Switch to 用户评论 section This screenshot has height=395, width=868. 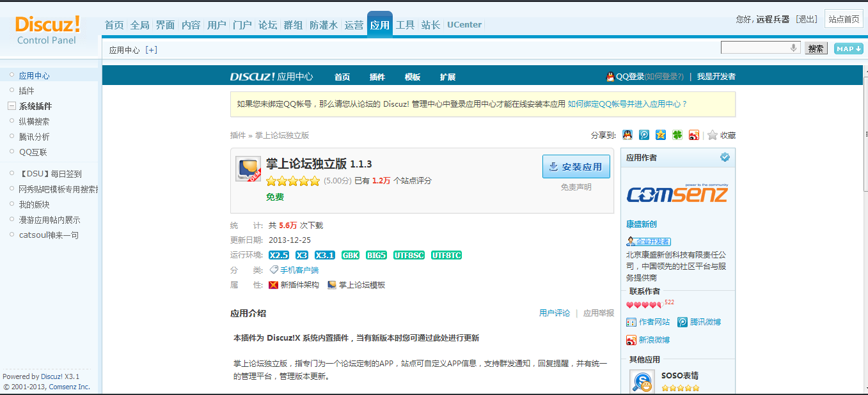click(x=555, y=313)
